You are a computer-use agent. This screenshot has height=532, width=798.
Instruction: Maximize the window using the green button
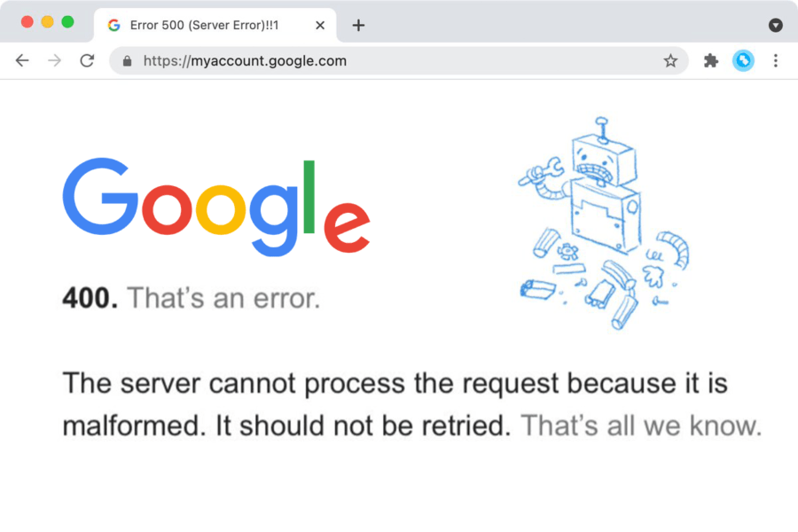(x=67, y=22)
